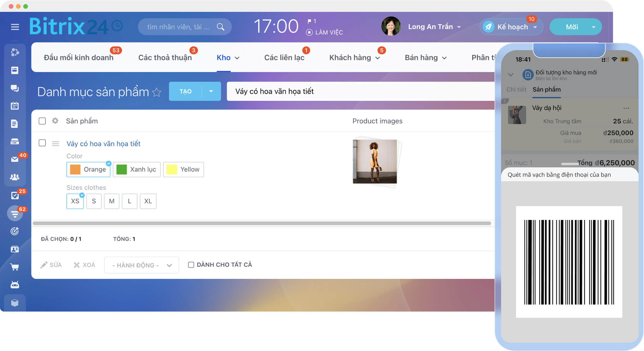This screenshot has width=644, height=351.
Task: Open the news page sidebar icon
Action: coord(15,70)
